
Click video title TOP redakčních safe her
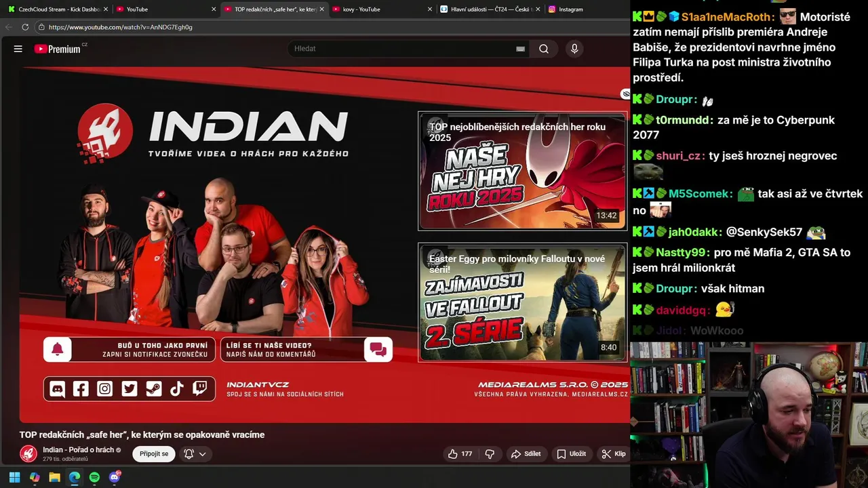pyautogui.click(x=142, y=434)
